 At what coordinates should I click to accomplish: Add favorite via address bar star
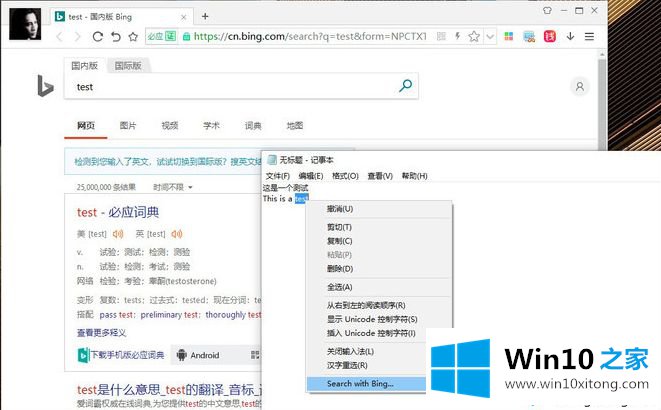[x=474, y=36]
